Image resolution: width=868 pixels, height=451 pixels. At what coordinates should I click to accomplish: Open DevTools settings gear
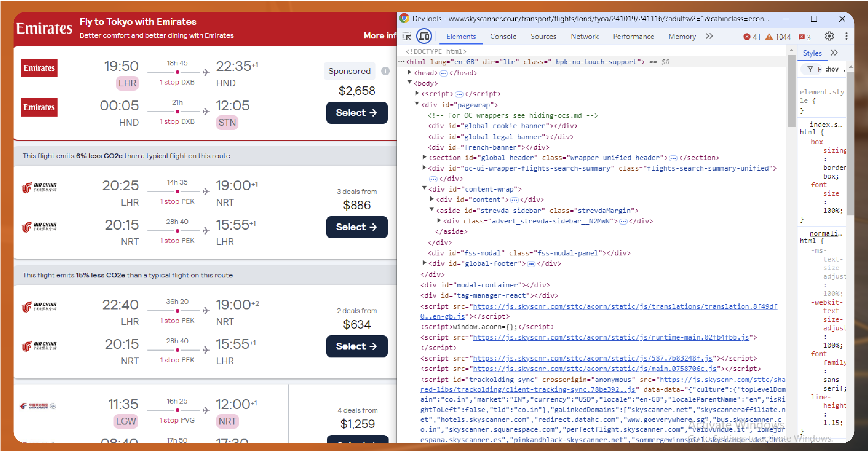click(x=829, y=36)
